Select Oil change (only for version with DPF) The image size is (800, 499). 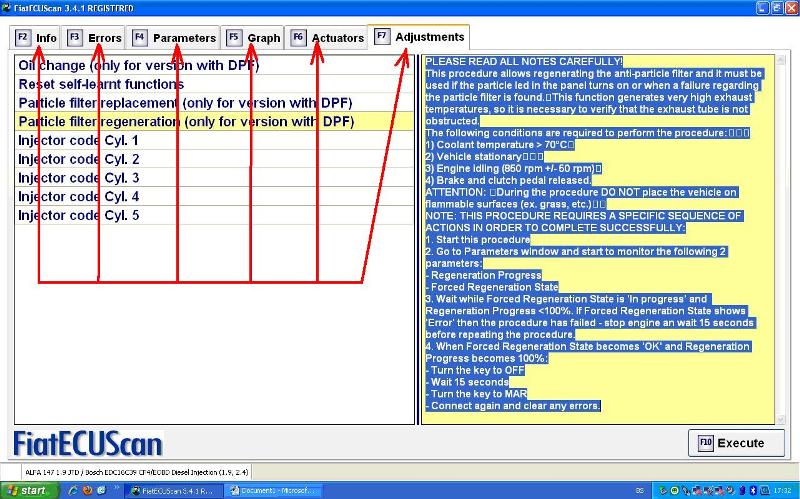214,65
